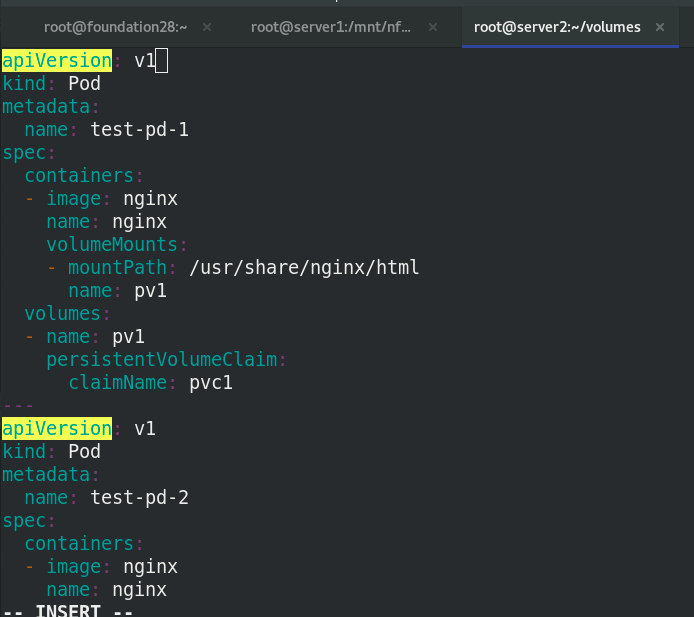Click the first highlighted 'apiVersion' key

57,61
